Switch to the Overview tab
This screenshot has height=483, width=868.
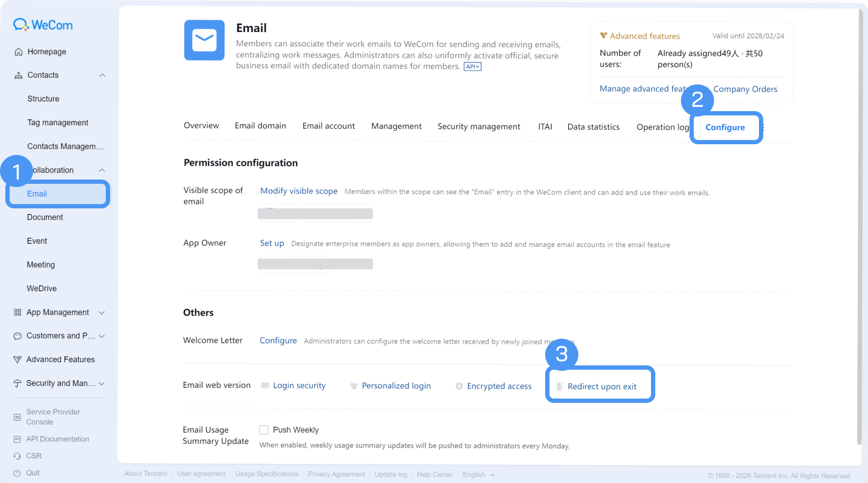201,126
